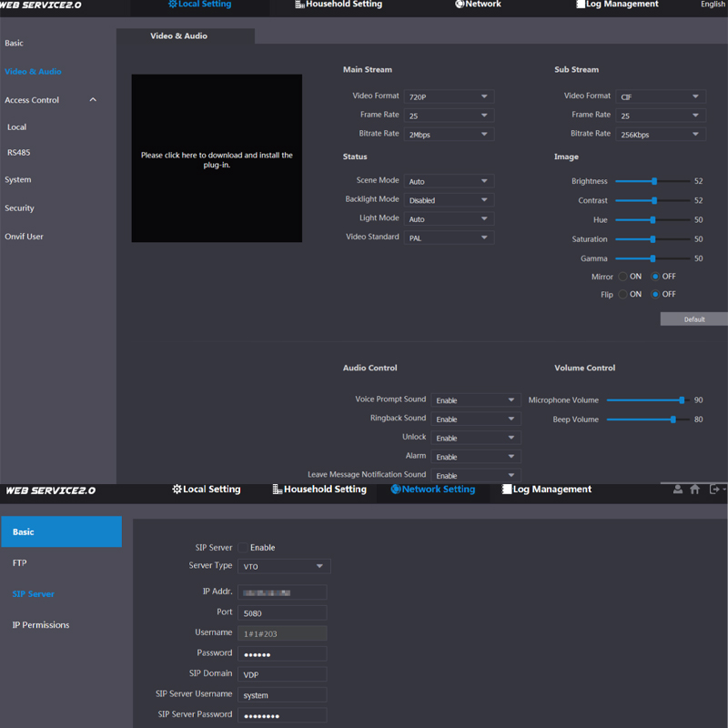728x728 pixels.
Task: Open Network Setting tab in the lower header
Action: coord(433,490)
